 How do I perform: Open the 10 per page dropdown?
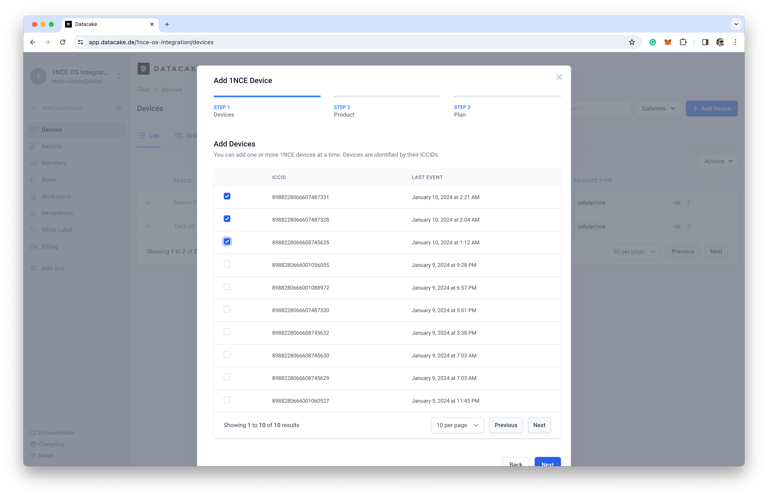(x=457, y=425)
